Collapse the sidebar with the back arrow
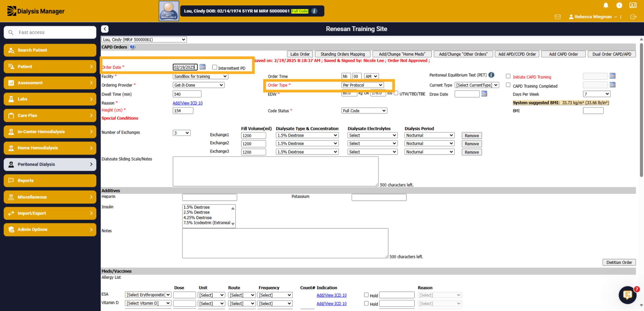Screen dimensions: 644x311 105,29
